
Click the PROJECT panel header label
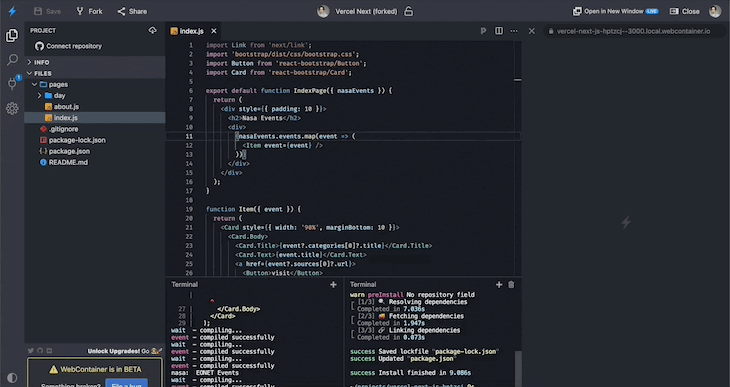point(43,30)
